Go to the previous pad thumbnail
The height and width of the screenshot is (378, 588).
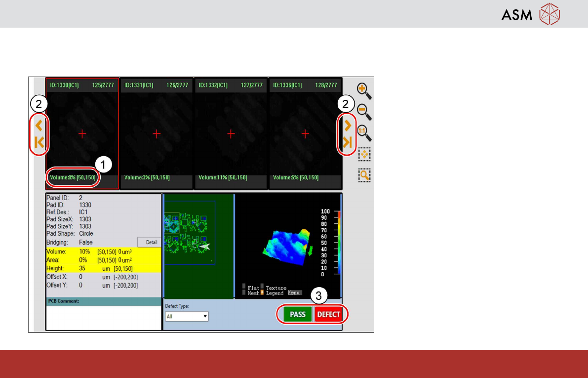pyautogui.click(x=39, y=126)
